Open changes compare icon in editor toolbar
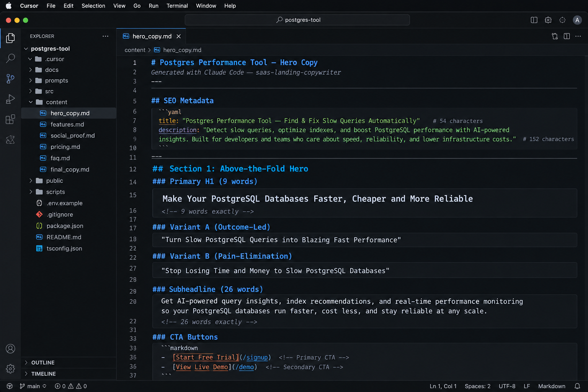Image resolution: width=588 pixels, height=392 pixels. [555, 36]
